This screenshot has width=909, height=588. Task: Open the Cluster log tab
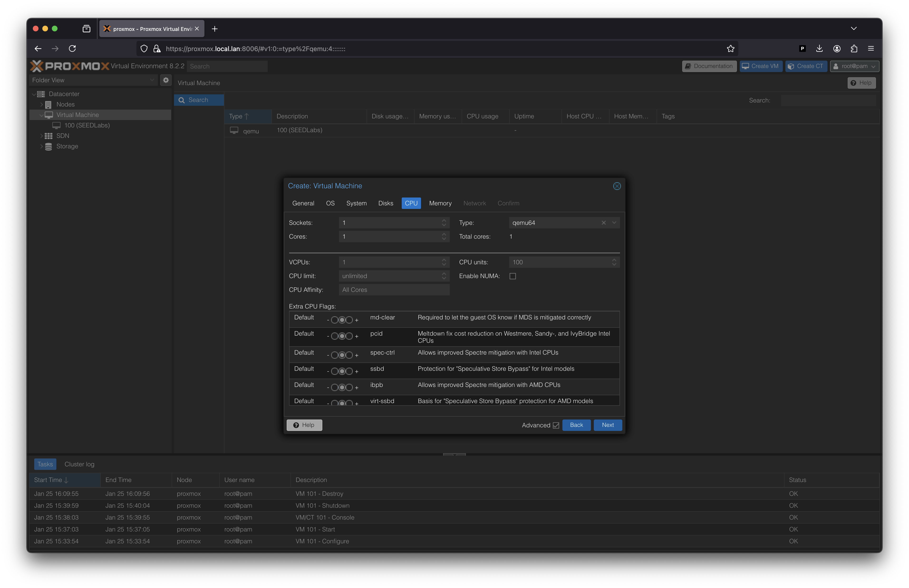79,464
